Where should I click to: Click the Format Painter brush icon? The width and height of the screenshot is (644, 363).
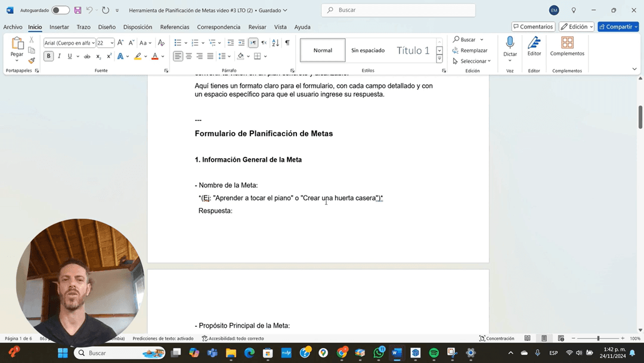point(32,60)
